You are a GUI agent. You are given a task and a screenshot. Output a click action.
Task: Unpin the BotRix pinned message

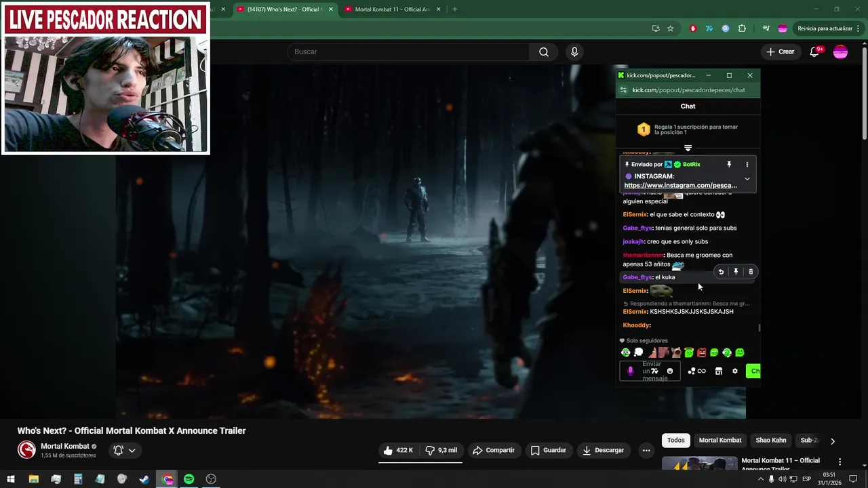729,165
